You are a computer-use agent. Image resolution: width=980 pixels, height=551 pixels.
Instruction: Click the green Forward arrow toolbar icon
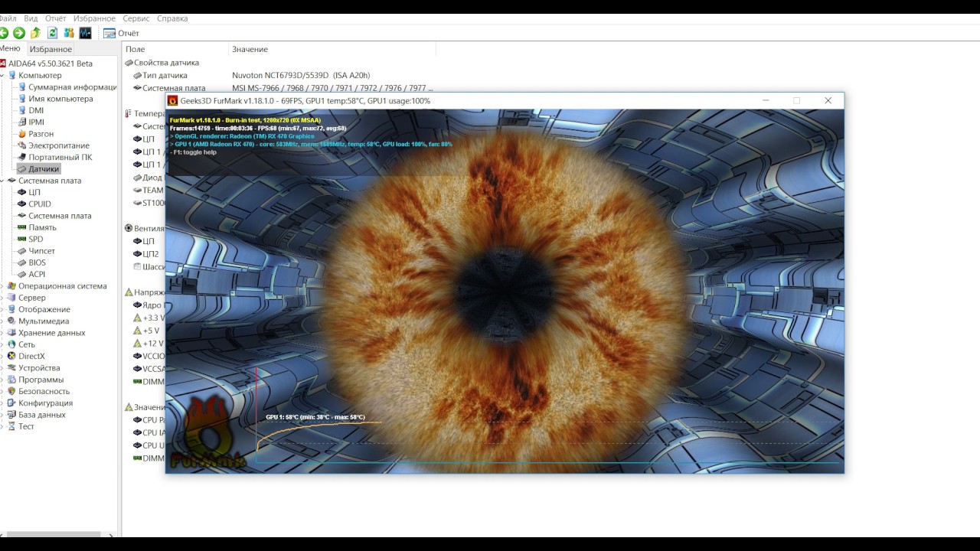[x=19, y=33]
